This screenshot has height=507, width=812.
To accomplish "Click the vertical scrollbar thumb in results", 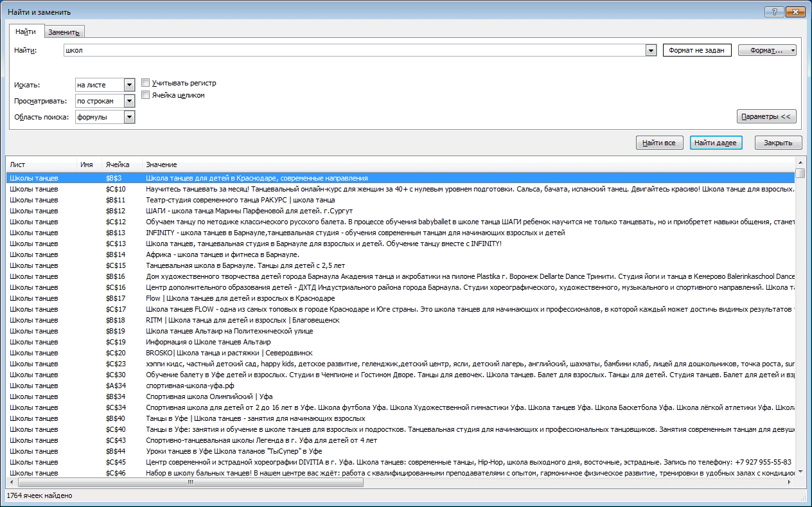I will (800, 173).
